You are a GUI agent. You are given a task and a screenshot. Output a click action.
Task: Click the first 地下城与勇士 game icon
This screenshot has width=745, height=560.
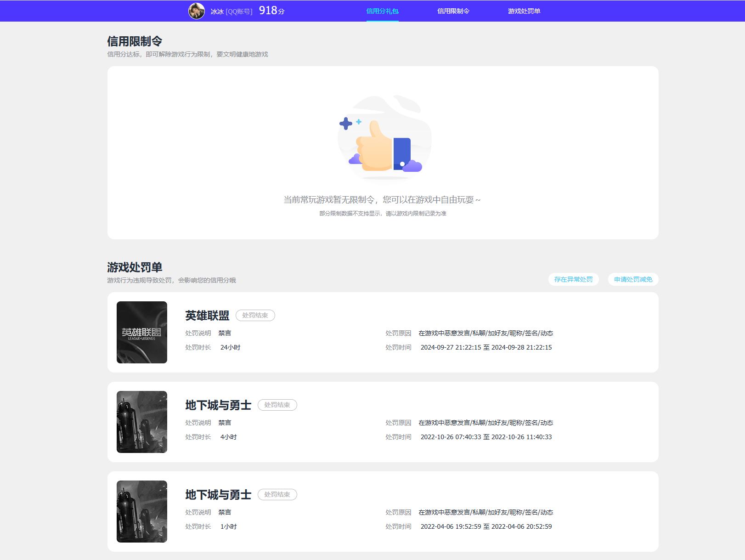click(x=142, y=421)
